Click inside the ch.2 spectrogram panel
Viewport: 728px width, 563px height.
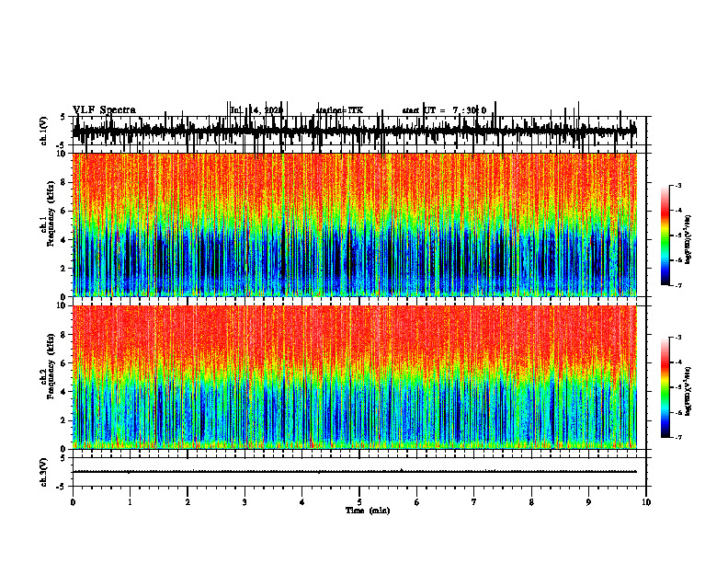click(354, 377)
